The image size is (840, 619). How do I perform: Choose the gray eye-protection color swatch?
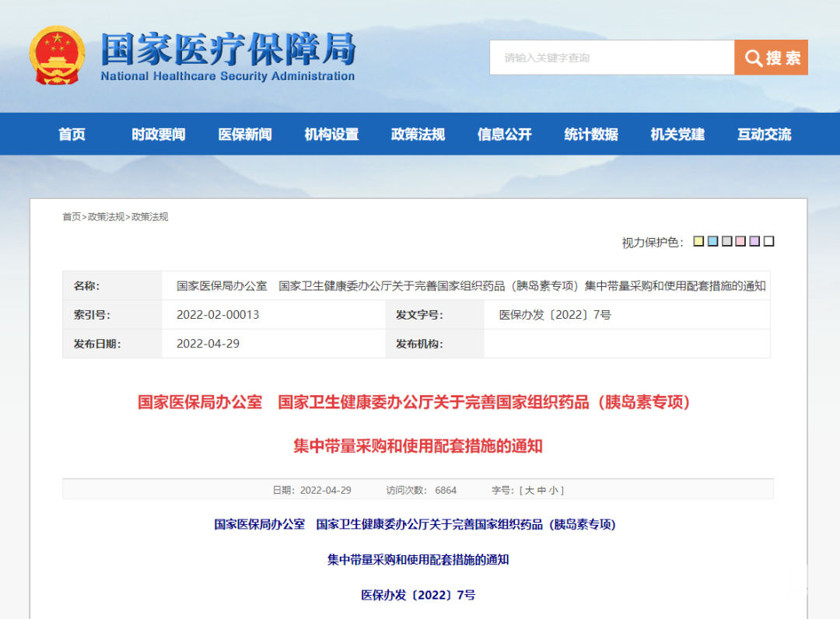point(727,241)
